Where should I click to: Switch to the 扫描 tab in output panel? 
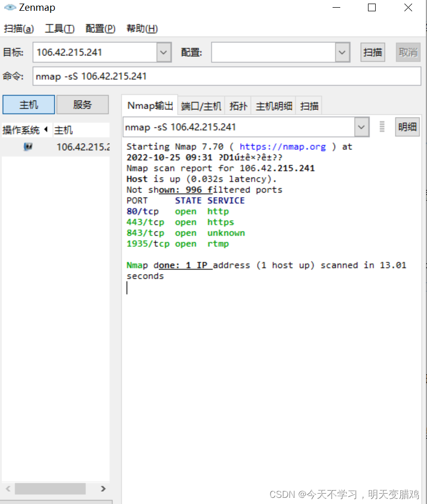(309, 106)
